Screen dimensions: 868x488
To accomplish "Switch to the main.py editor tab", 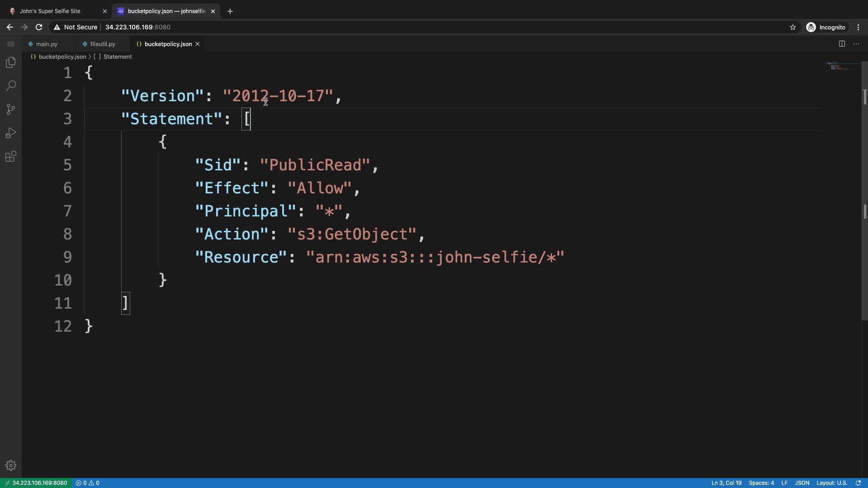I will (47, 44).
